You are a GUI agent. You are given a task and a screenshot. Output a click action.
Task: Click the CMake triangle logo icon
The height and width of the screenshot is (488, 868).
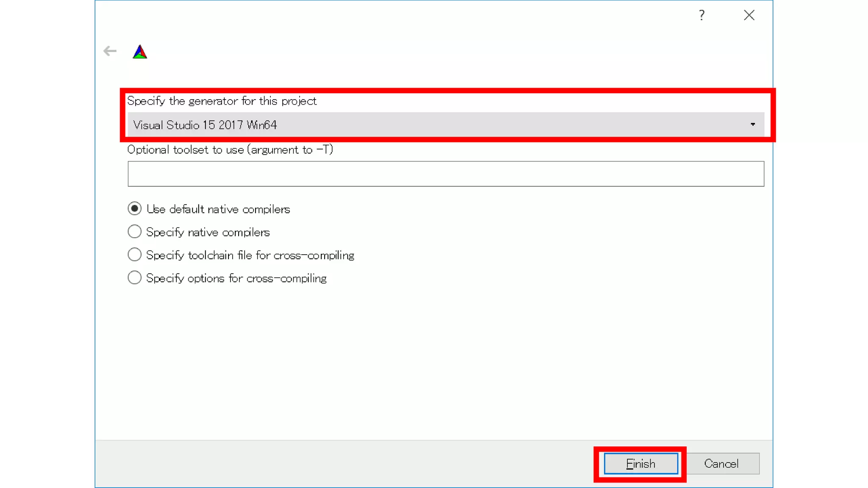[140, 52]
